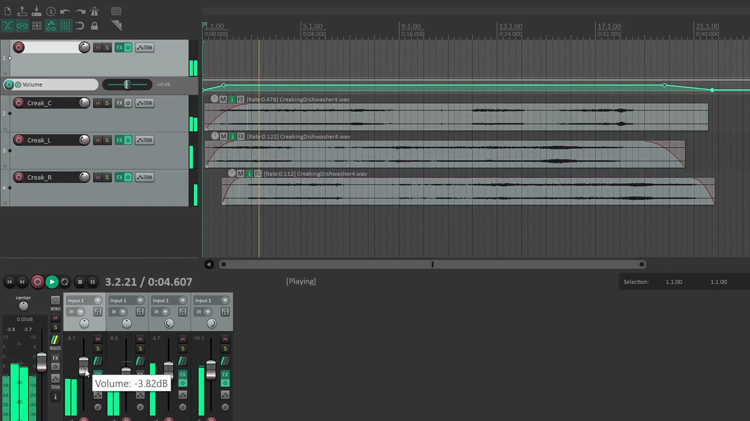
Task: Click the horizontal timeline scrollbar
Action: 432,264
